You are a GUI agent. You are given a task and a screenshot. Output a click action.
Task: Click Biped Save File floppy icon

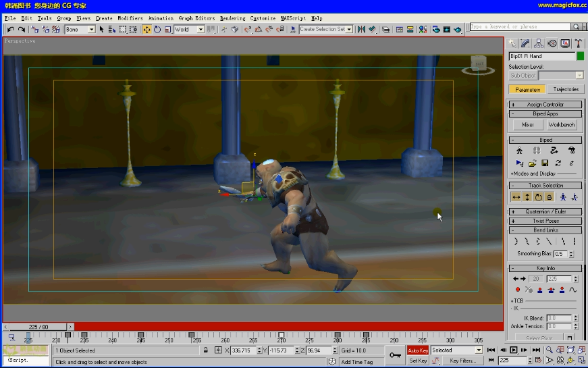[545, 163]
